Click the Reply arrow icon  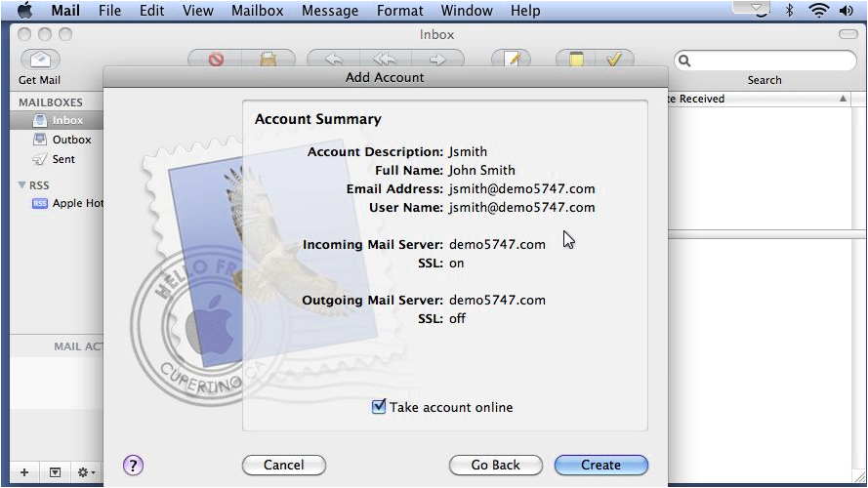(x=334, y=59)
